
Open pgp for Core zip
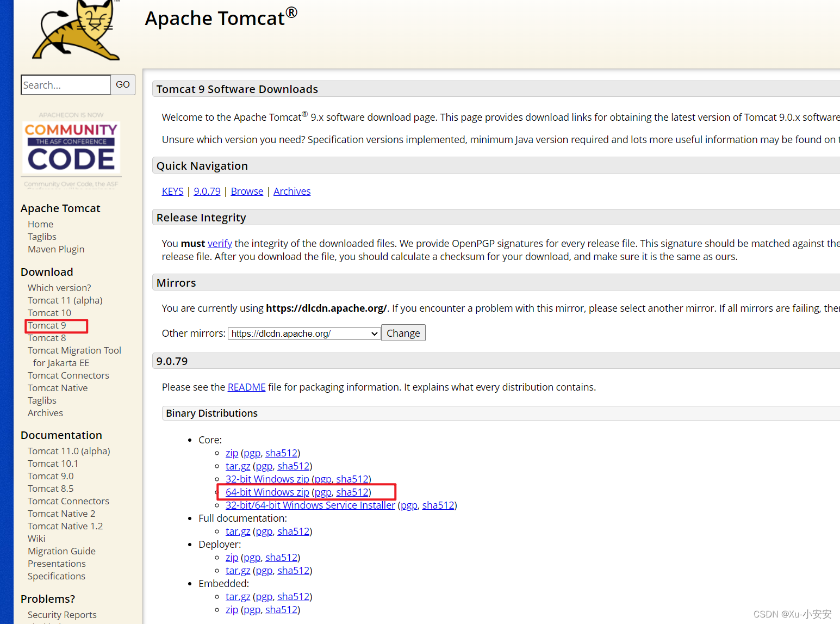(x=252, y=453)
